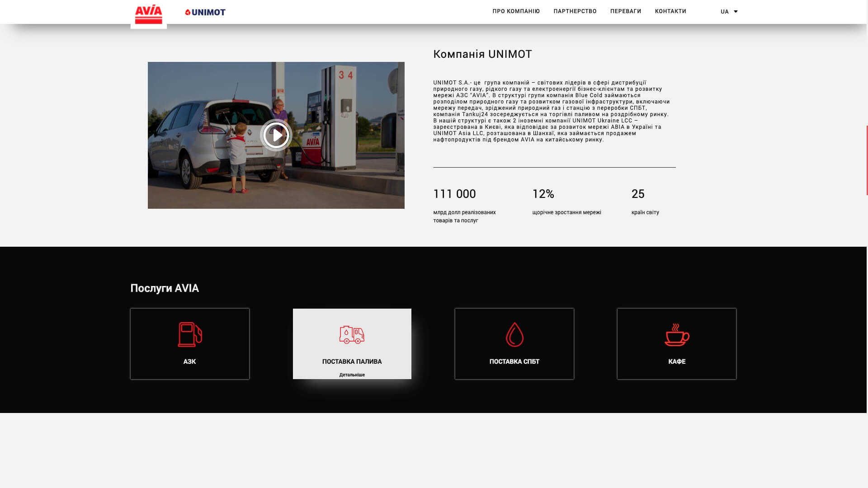Select the ПОСТАВКА ПАЛИВА card title
Viewport: 868px width, 488px height.
click(x=352, y=361)
